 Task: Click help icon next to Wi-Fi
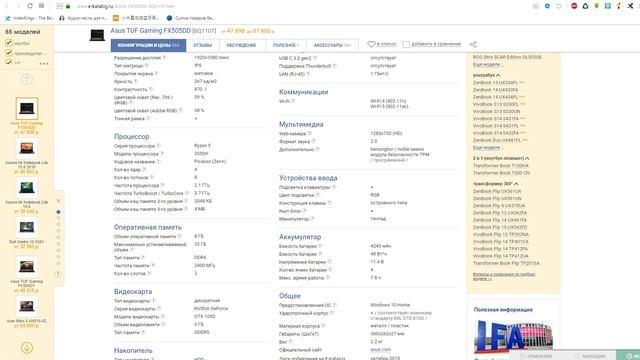(x=293, y=101)
